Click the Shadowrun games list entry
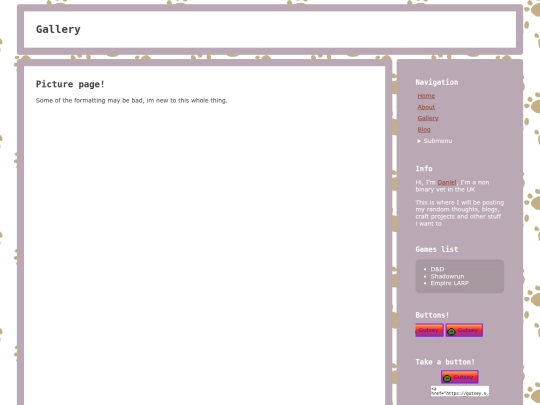The height and width of the screenshot is (405, 540). 447,276
